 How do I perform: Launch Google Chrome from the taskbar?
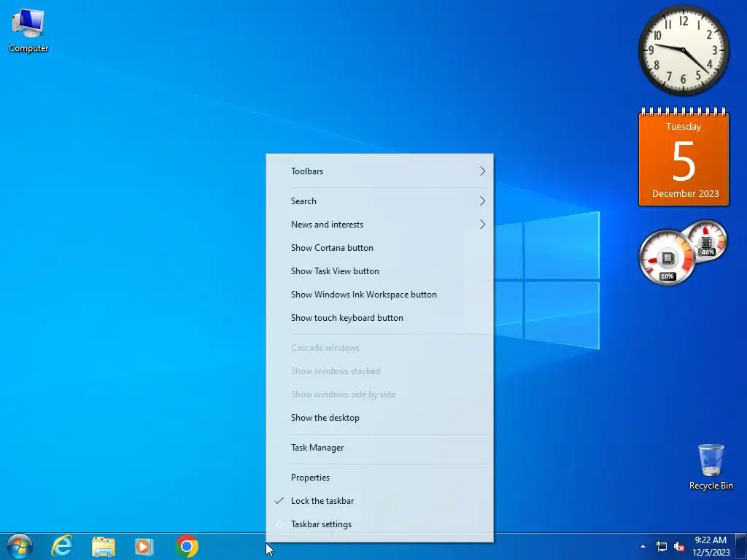point(186,546)
